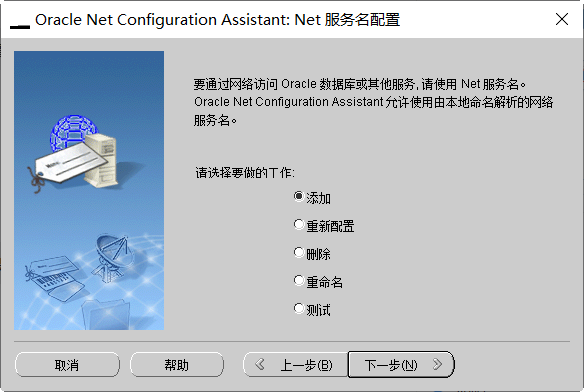
Task: Close the Net Configuration Assistant window
Action: tap(562, 19)
